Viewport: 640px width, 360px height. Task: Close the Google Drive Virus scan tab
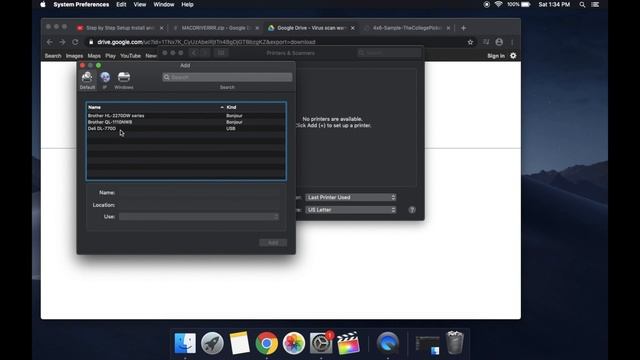[x=353, y=28]
